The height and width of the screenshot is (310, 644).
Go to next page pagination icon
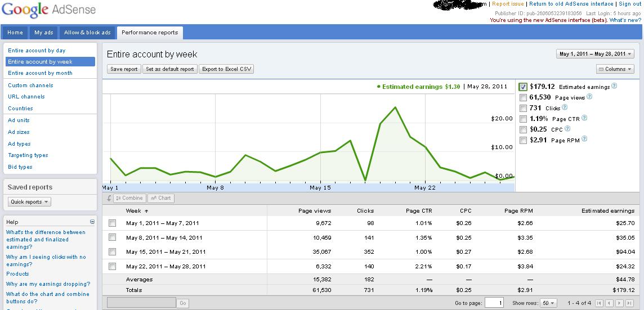click(619, 303)
